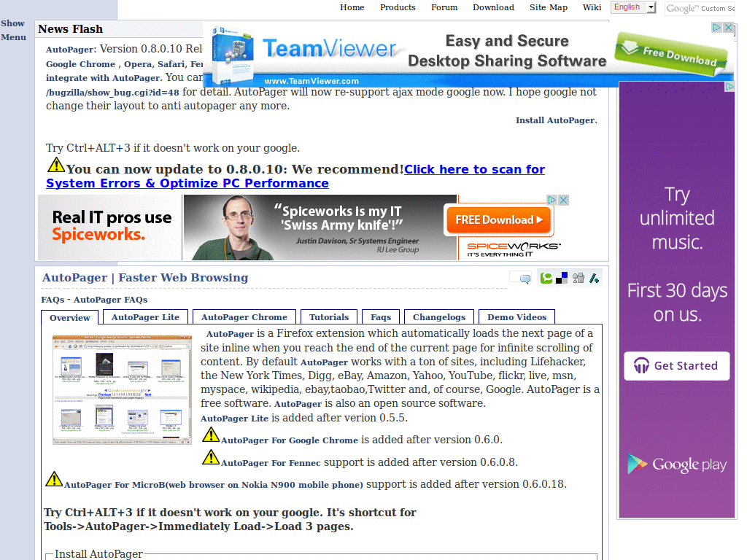Switch to the Overview tab

(x=69, y=318)
